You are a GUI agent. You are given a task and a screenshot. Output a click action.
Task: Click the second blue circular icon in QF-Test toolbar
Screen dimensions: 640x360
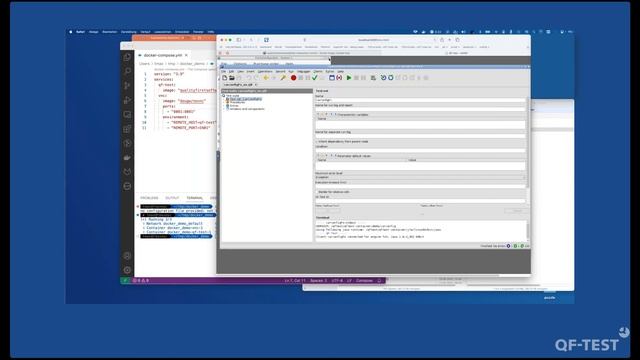(x=391, y=78)
